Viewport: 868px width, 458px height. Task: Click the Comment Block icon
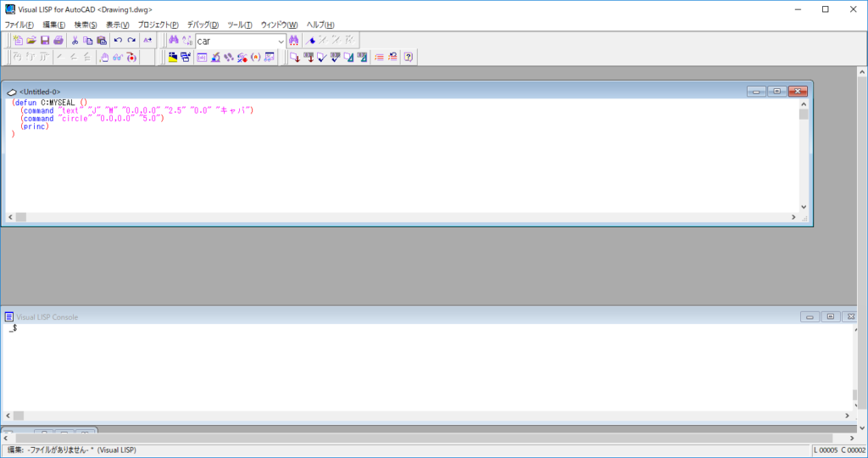pos(379,57)
